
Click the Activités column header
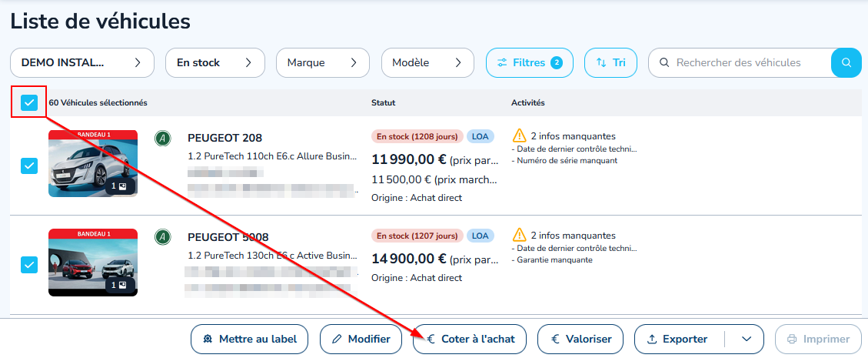click(x=527, y=102)
